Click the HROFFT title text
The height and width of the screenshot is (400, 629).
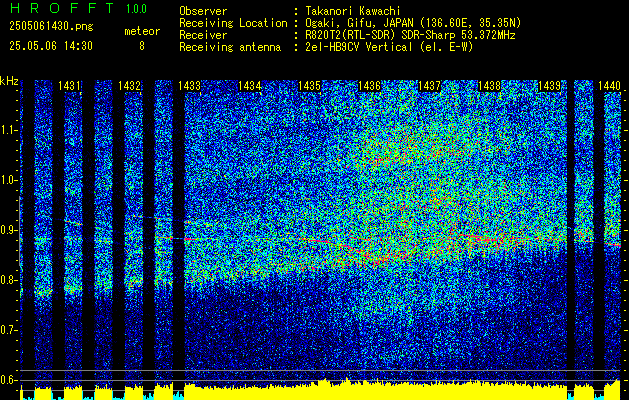(x=61, y=8)
